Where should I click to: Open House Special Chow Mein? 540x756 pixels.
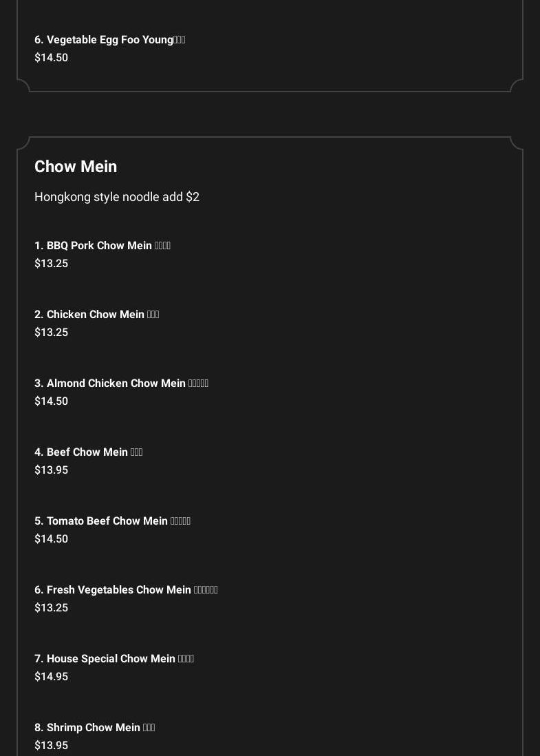114,659
